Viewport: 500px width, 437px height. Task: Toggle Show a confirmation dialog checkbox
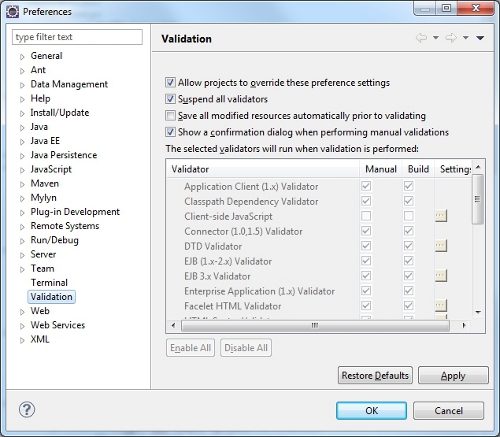(170, 132)
